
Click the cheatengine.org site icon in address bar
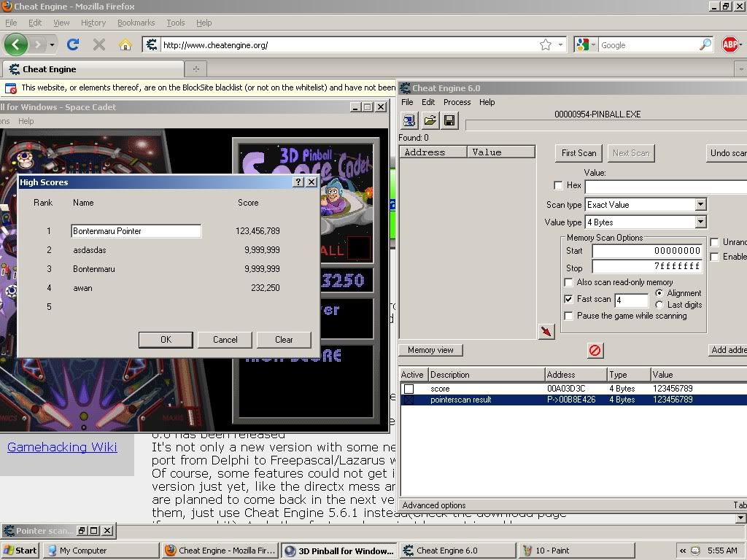152,44
